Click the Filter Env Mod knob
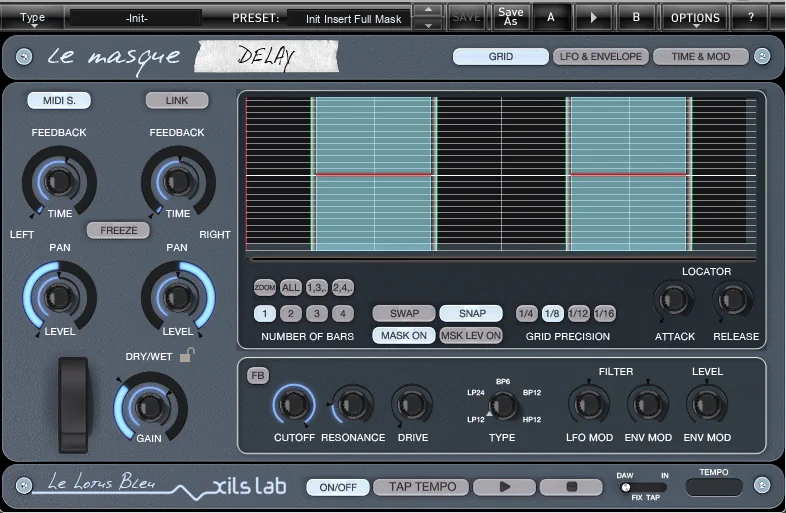 click(648, 404)
